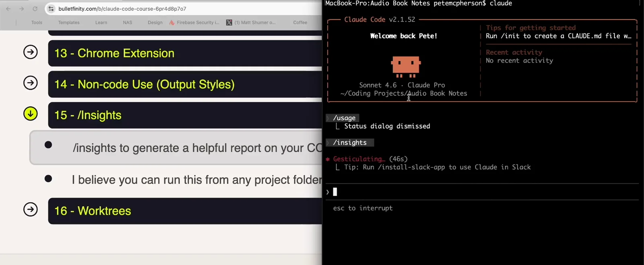
Task: Collapse the 15 - /Insights arrow
Action: (31, 114)
